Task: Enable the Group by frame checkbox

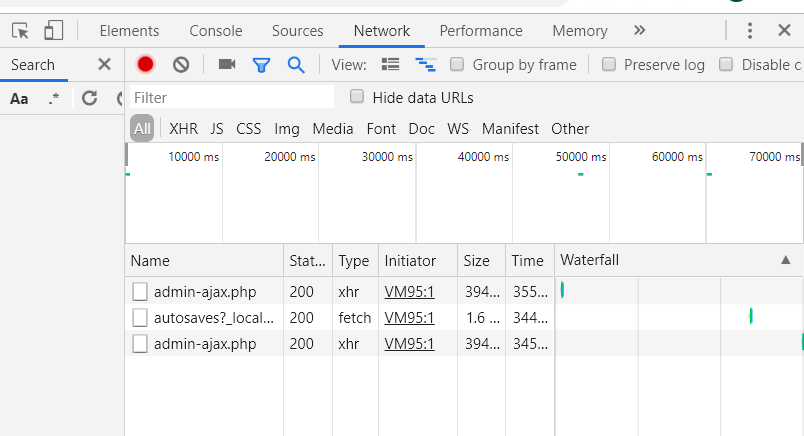Action: click(x=457, y=65)
